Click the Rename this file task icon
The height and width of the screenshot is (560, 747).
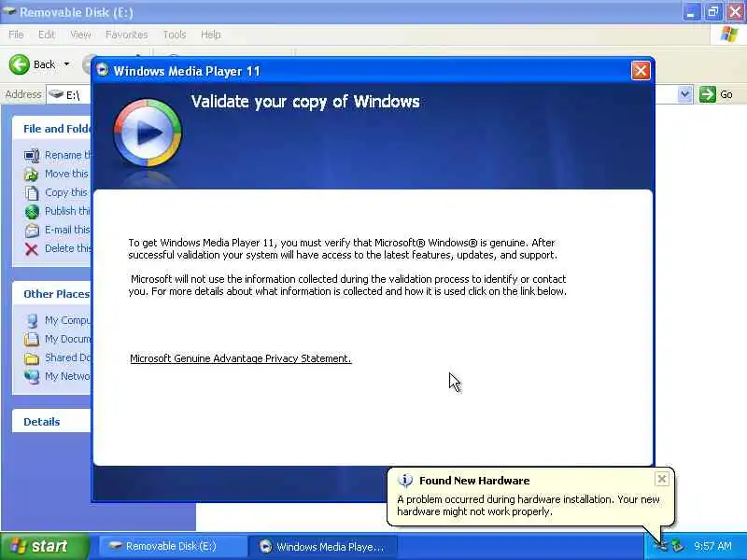(32, 155)
